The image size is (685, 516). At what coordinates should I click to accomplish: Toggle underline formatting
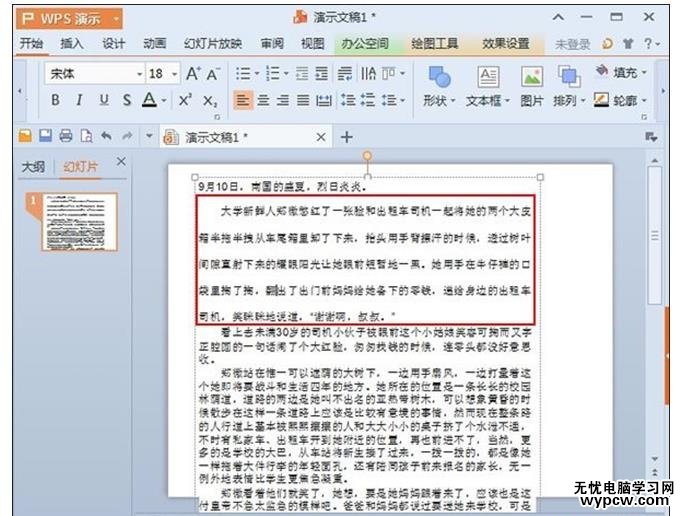tap(104, 100)
